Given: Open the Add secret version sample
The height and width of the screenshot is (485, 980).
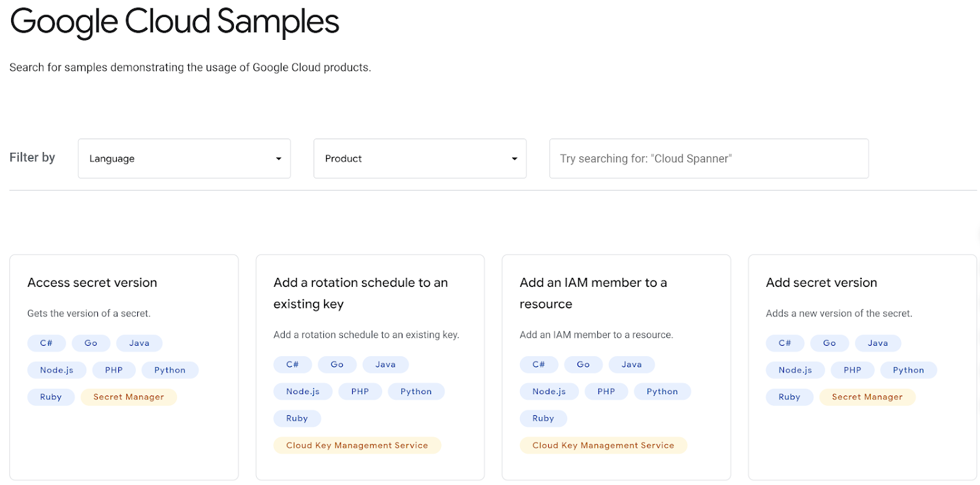Looking at the screenshot, I should (821, 282).
